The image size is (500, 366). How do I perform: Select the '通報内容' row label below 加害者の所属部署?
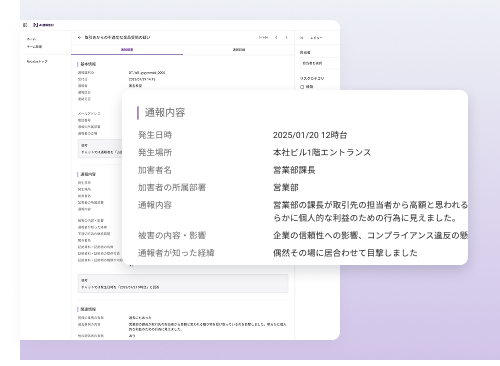coord(155,205)
